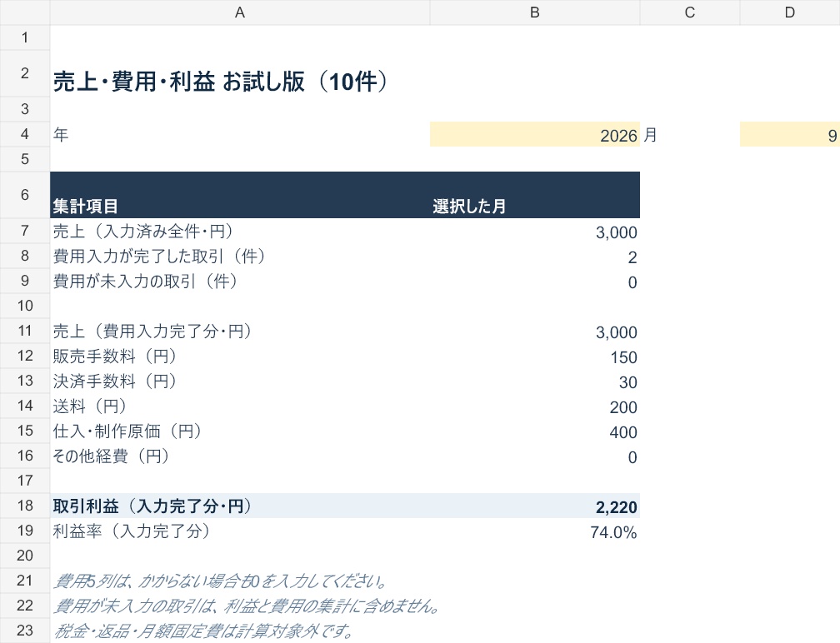Click 売上（入力済み全件・円）label
The height and width of the screenshot is (643, 840).
tap(143, 232)
